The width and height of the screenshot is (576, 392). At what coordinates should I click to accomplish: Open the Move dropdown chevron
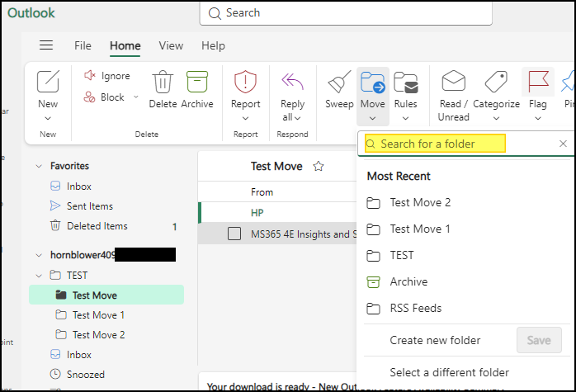tap(372, 118)
